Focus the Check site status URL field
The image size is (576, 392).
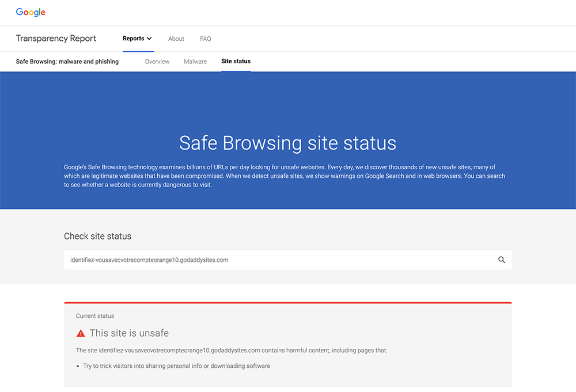point(287,260)
